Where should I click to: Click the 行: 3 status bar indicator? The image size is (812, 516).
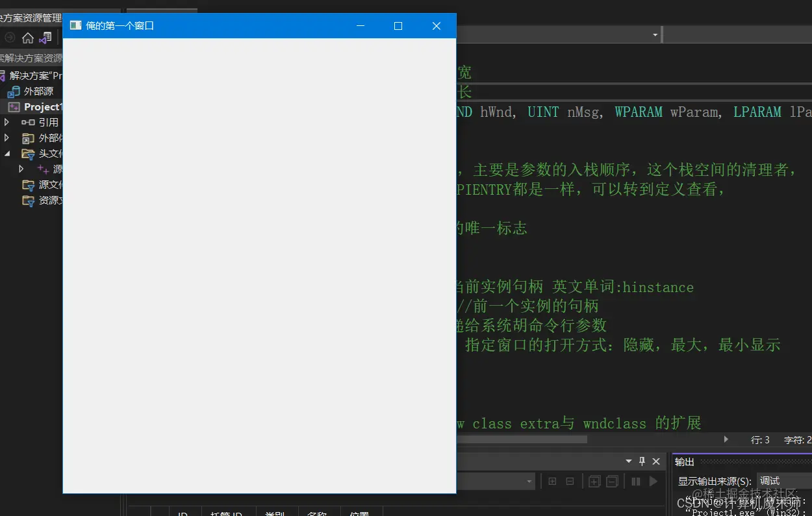coord(760,439)
